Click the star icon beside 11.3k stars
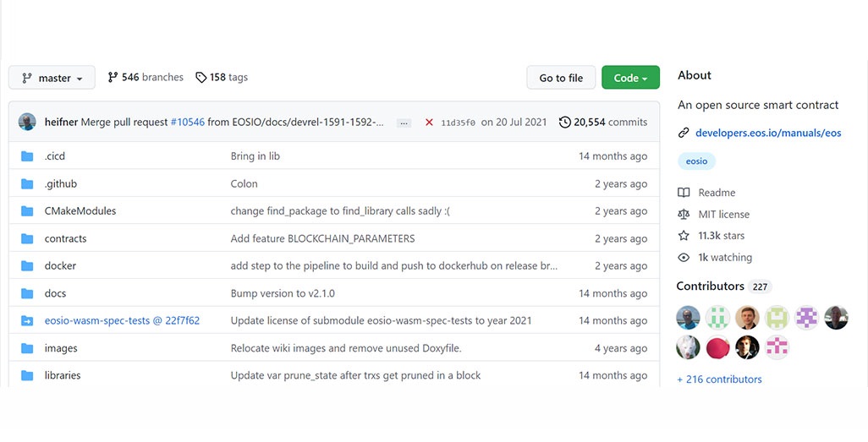868x442 pixels. 684,236
